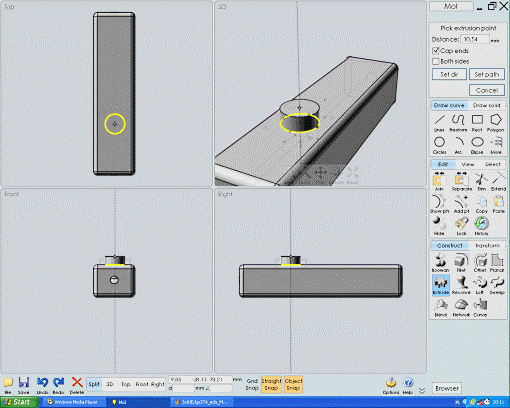Toggle the Cap ends checkbox
This screenshot has height=408, width=510.
(x=436, y=51)
